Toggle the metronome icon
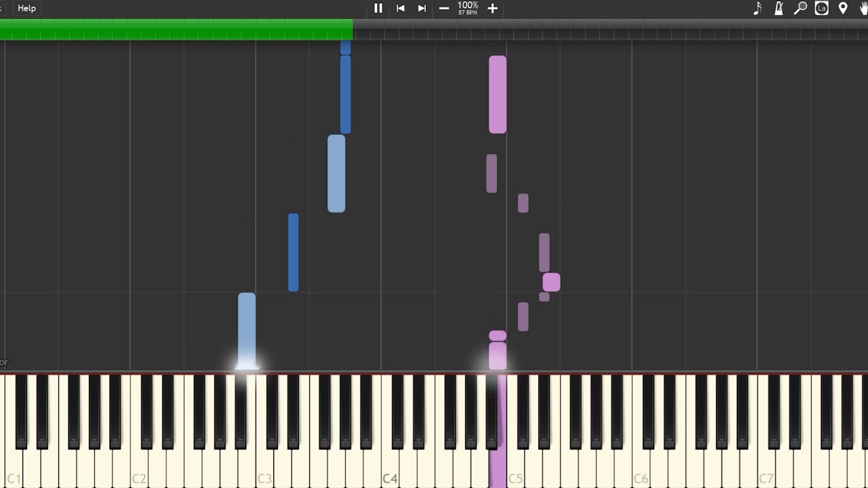Viewport: 868px width, 488px height. coord(779,8)
